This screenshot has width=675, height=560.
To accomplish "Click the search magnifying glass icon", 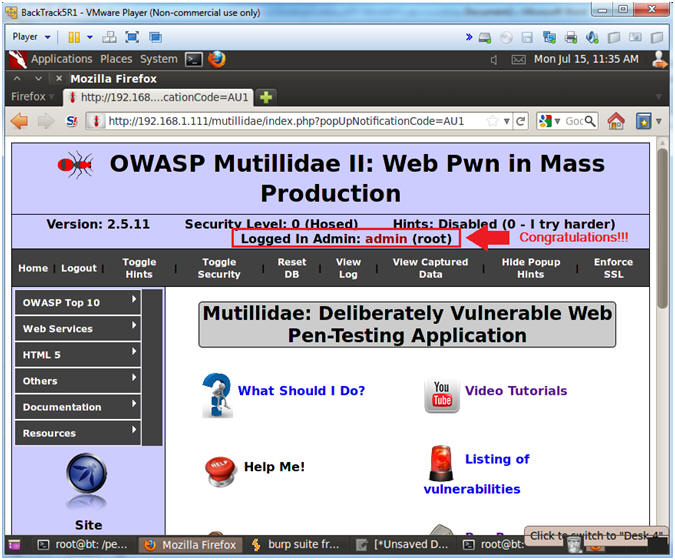I will click(x=590, y=121).
